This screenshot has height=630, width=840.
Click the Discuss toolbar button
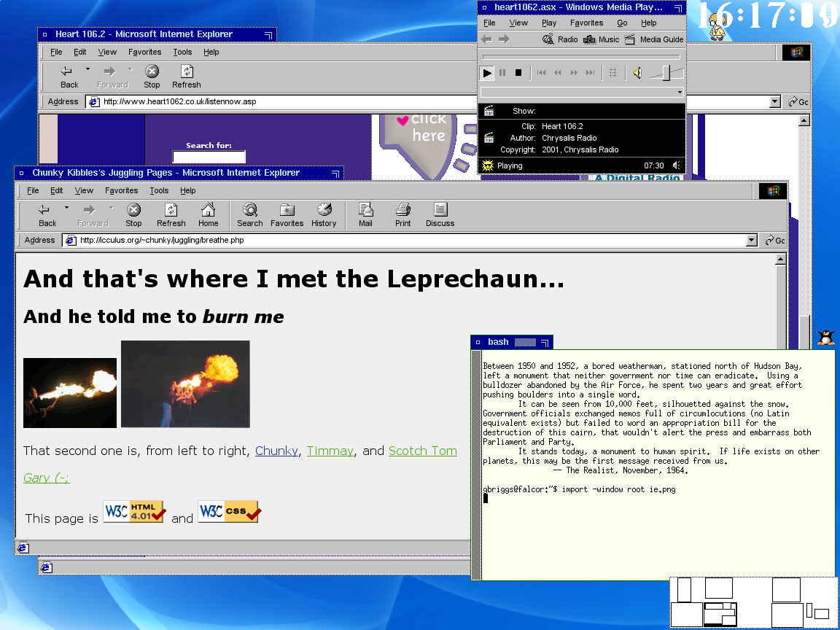[x=440, y=215]
